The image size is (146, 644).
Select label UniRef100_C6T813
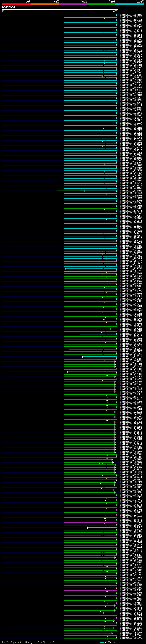(131, 32)
